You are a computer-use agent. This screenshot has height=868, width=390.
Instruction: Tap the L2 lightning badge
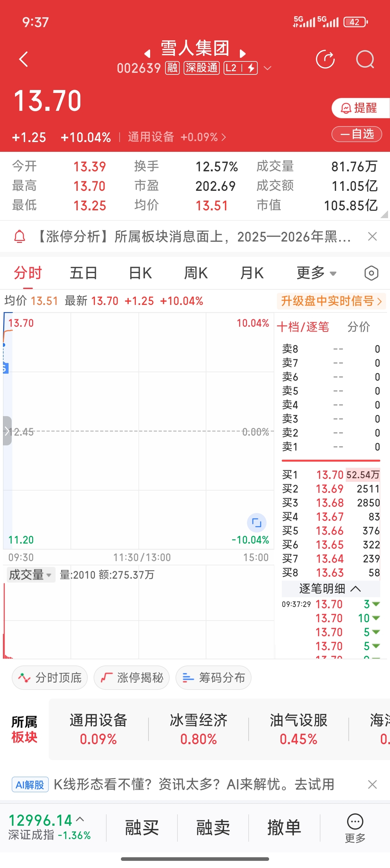(x=240, y=68)
